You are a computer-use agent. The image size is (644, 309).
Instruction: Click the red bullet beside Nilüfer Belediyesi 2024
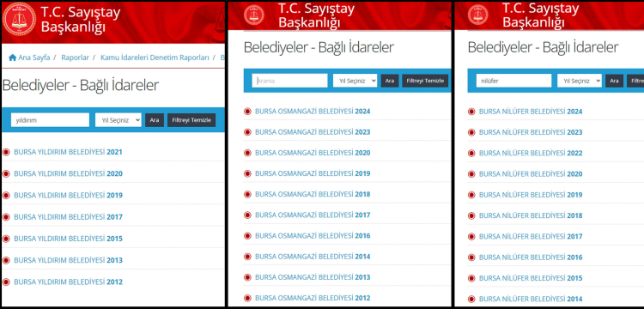[471, 112]
